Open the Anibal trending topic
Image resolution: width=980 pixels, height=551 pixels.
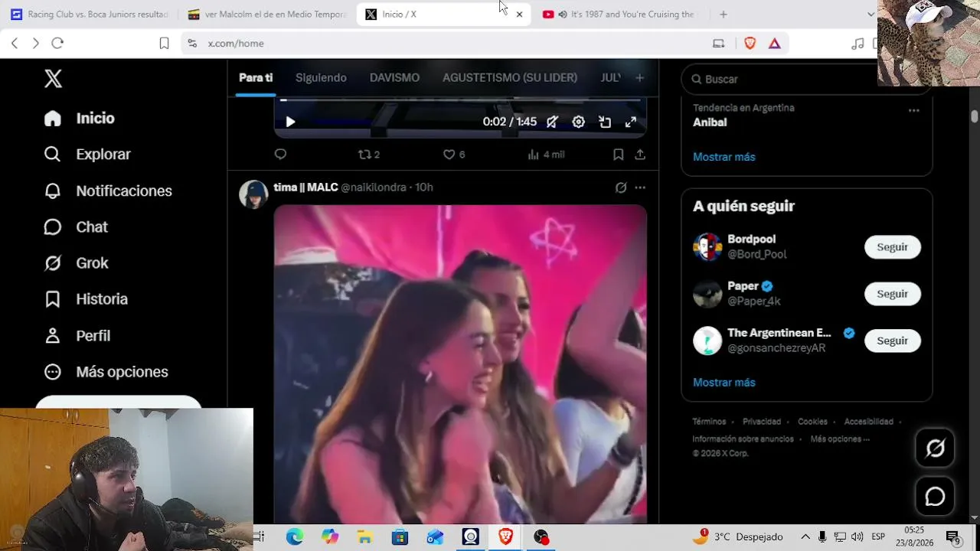[710, 122]
